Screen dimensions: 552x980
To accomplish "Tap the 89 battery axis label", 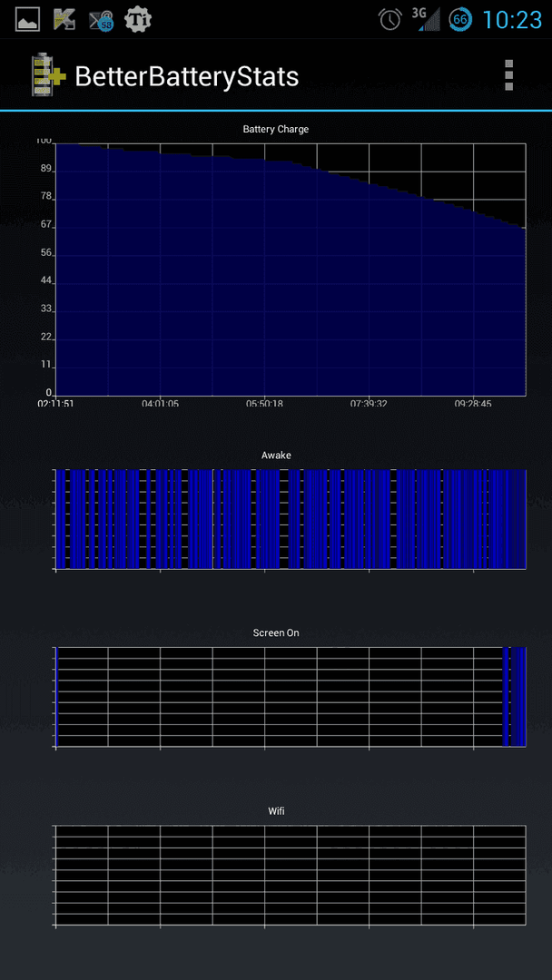I will (x=45, y=170).
